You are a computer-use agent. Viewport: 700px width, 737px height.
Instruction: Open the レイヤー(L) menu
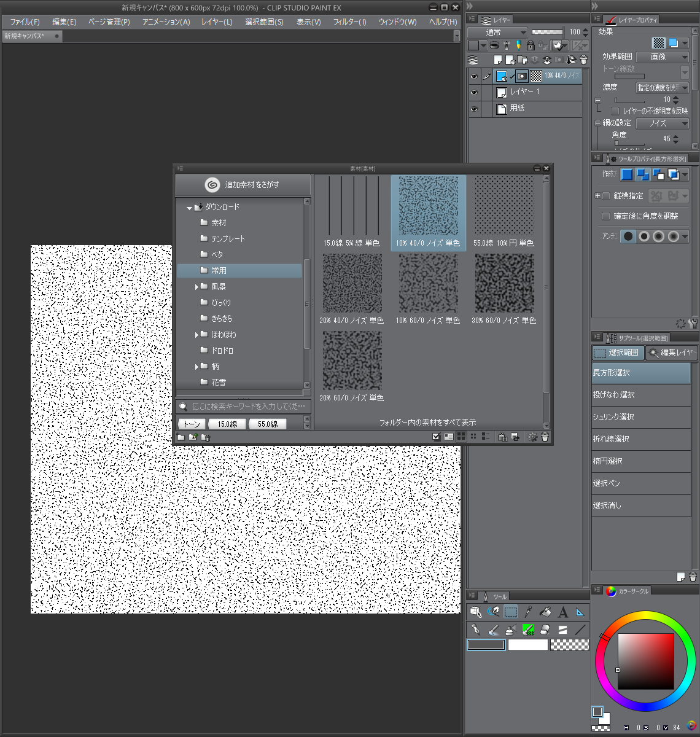(x=217, y=21)
